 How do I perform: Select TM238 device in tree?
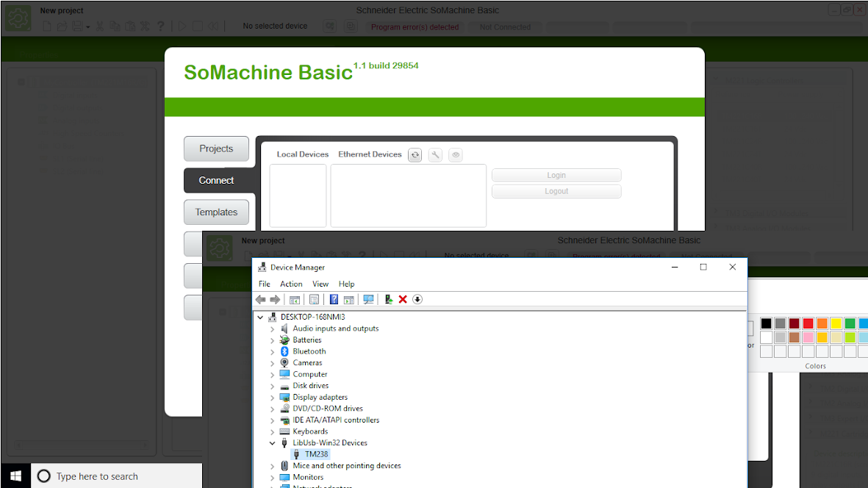click(x=316, y=454)
